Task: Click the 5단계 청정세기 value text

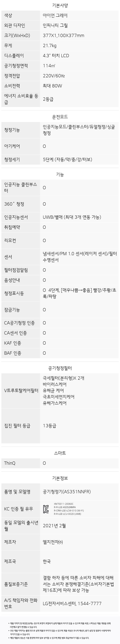Action: coord(67,160)
